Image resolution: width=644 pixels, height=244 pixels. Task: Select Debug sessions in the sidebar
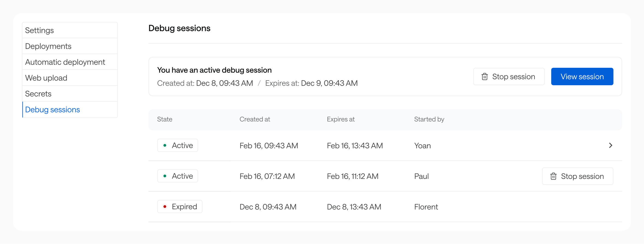70,110
